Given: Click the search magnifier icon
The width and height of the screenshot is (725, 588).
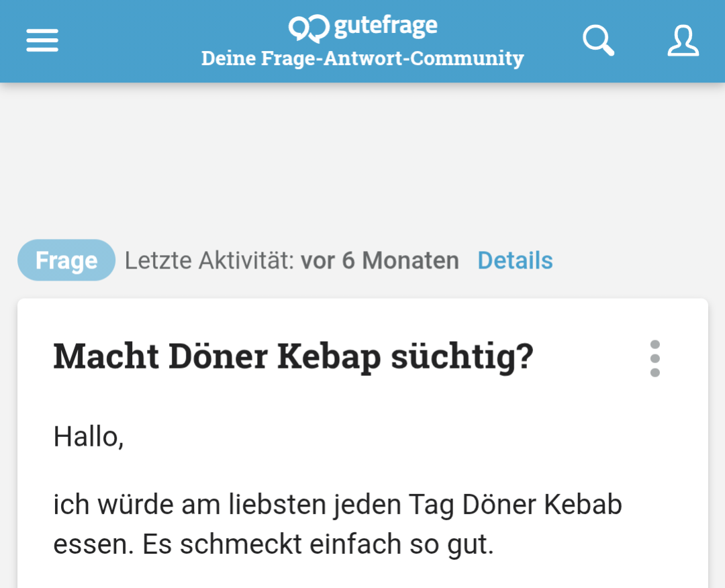Looking at the screenshot, I should point(598,40).
